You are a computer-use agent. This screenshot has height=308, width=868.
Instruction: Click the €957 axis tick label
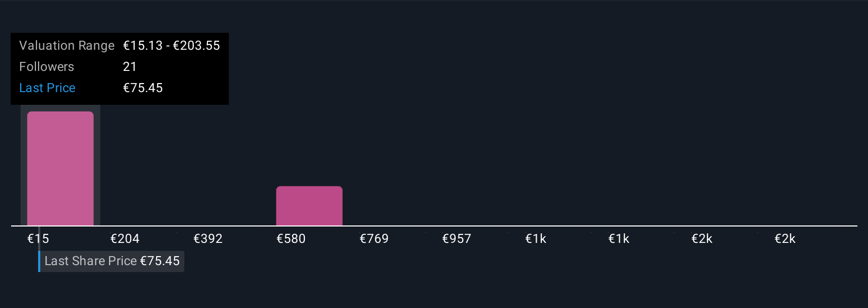(457, 239)
